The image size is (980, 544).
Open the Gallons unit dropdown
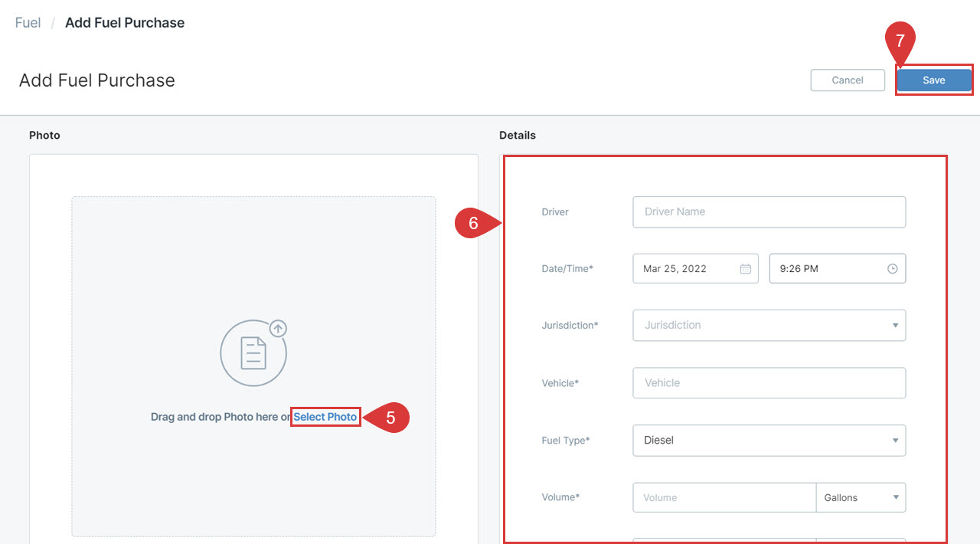(861, 497)
